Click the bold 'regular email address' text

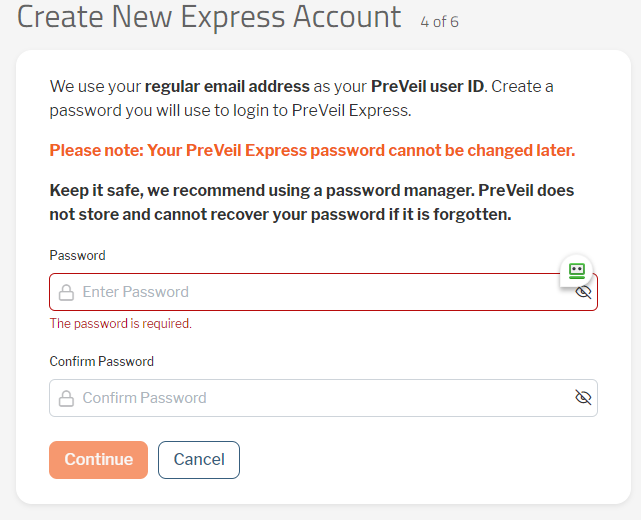(227, 87)
